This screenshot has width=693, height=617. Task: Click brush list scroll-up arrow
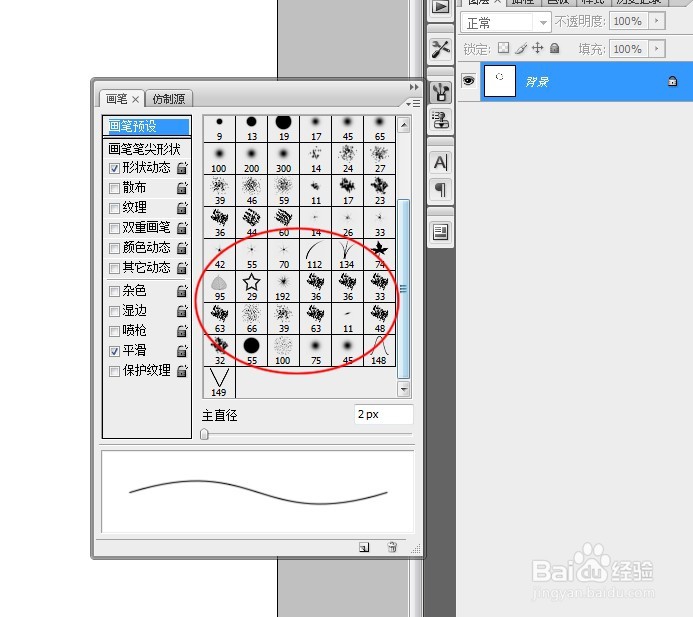404,126
